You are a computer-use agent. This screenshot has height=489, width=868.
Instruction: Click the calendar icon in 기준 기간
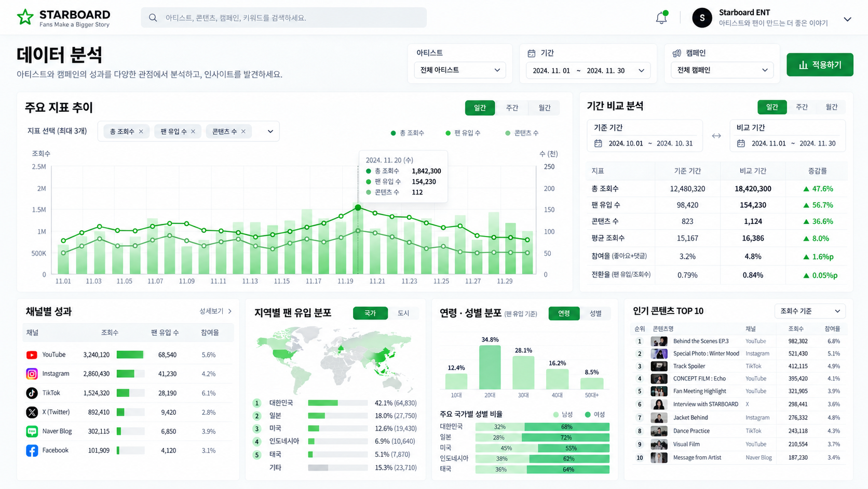point(598,143)
